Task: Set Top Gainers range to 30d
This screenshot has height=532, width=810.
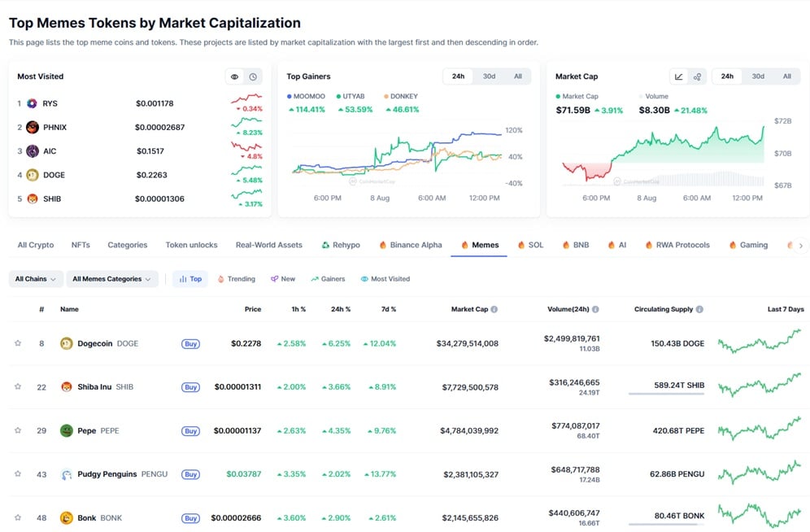Action: [x=490, y=76]
